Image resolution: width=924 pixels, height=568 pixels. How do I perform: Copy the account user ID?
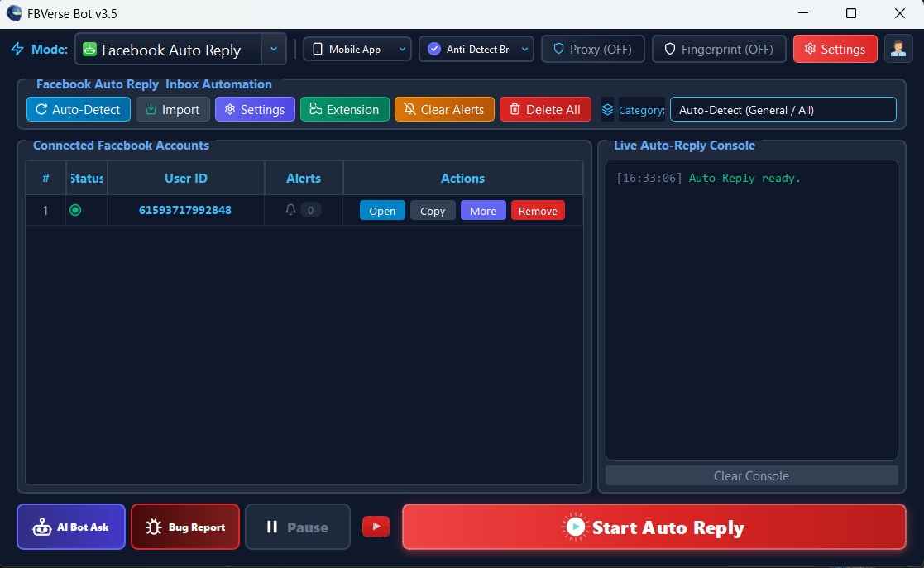point(433,210)
